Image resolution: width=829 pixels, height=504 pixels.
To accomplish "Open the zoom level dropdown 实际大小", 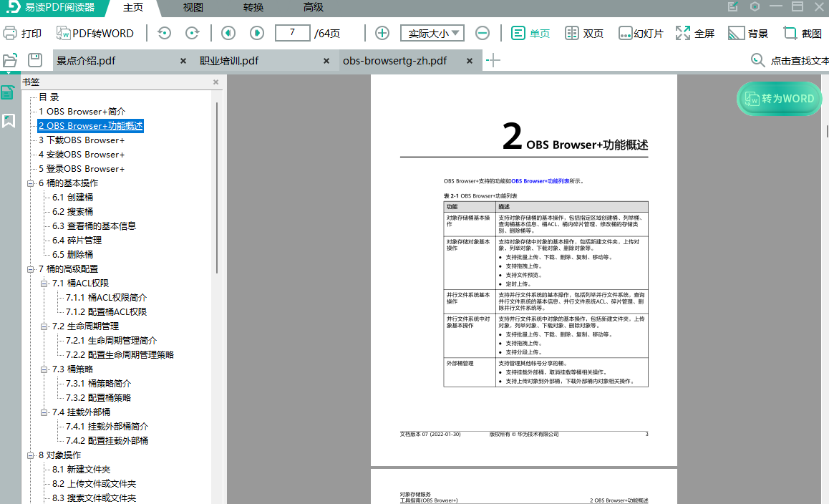I will click(x=432, y=34).
